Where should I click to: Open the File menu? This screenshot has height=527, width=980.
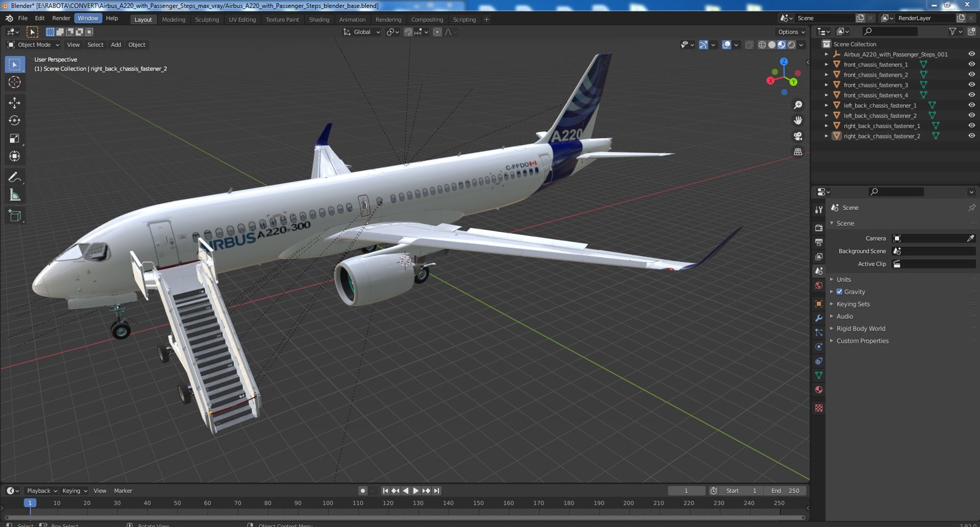click(23, 18)
